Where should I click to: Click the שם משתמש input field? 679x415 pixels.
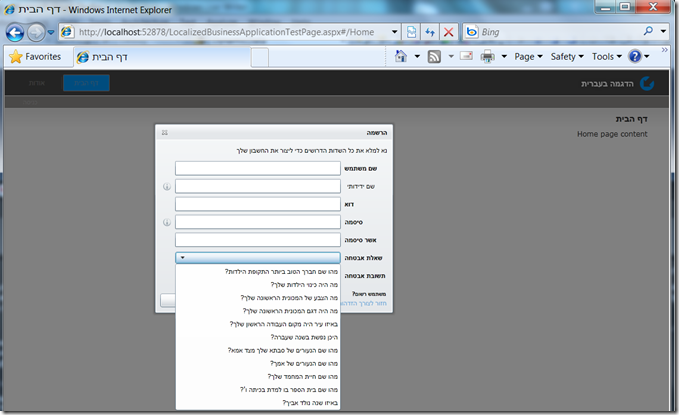[x=258, y=168]
